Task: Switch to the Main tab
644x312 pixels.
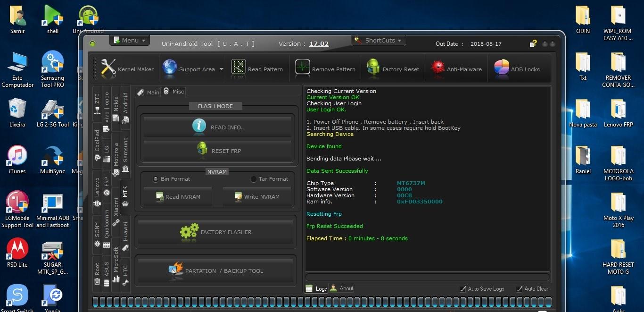Action: click(148, 93)
